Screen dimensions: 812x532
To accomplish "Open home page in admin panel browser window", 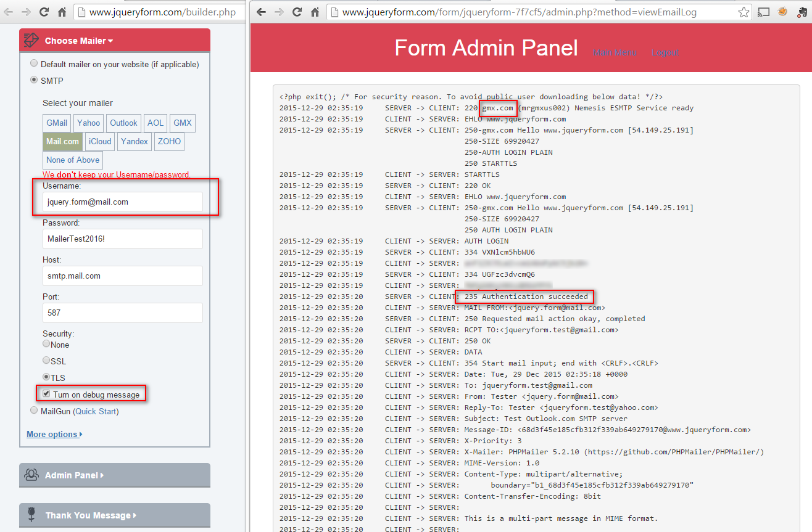I will [315, 12].
